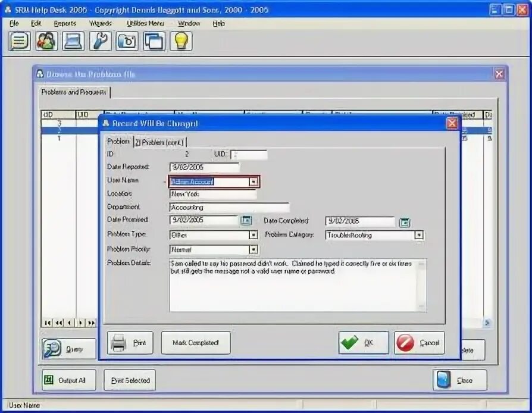Open the users toolbar icon

(x=46, y=41)
